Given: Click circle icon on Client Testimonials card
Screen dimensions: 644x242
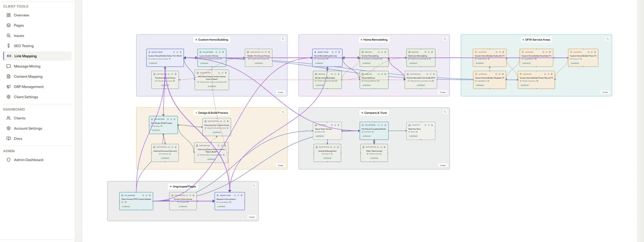Looking at the screenshot, I should pos(378,147).
